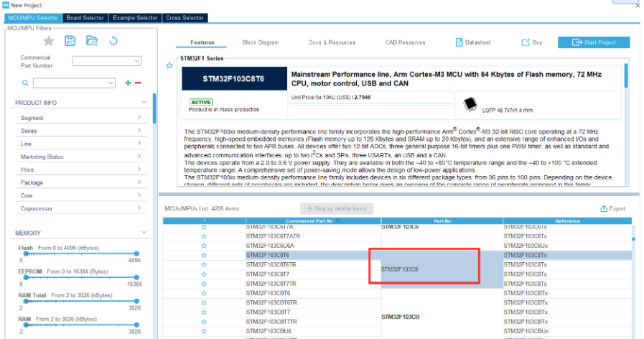Click the Flash memory slider left handle
Viewport: 644px width, 339px height.
pos(25,254)
